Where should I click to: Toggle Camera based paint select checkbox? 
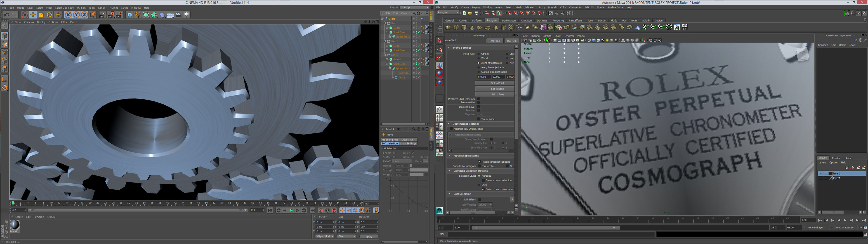483,189
